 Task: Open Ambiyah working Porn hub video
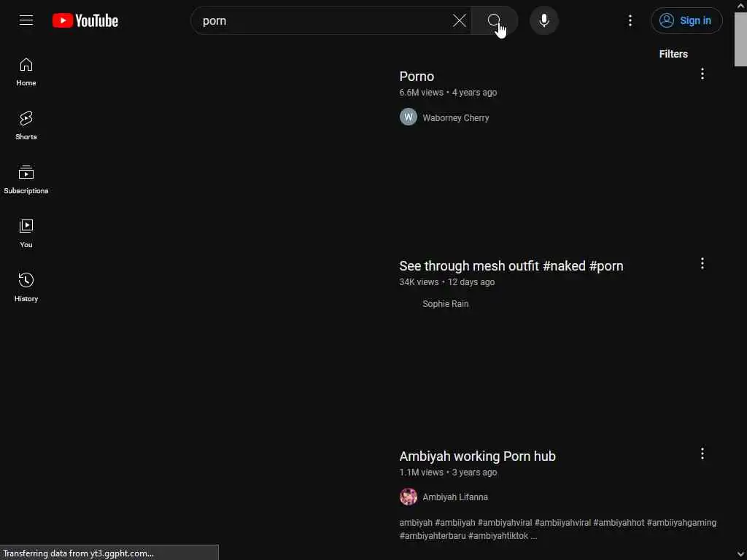[477, 456]
